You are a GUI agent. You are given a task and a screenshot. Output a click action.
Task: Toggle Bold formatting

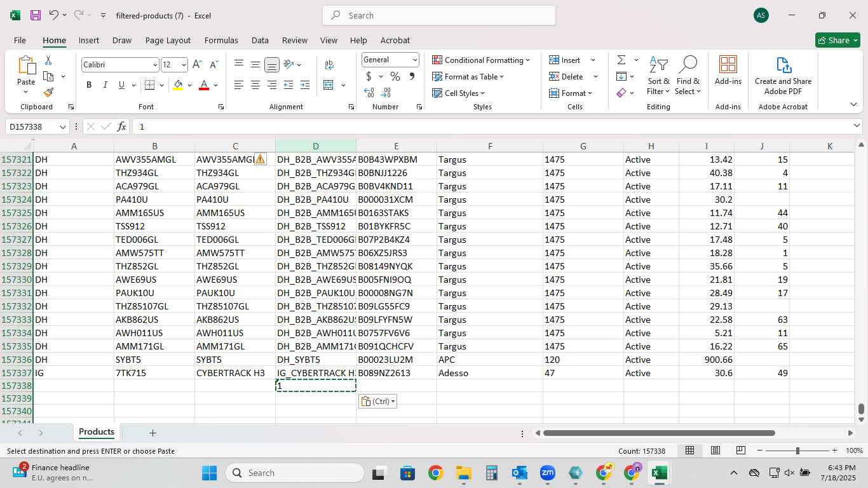pos(89,85)
